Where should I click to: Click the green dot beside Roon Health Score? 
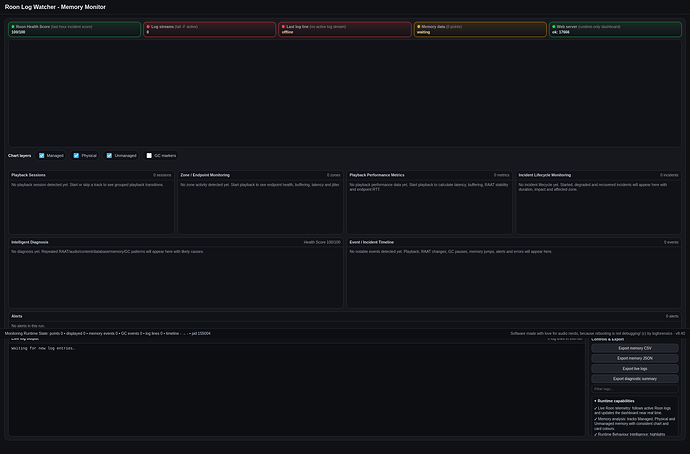pos(13,27)
